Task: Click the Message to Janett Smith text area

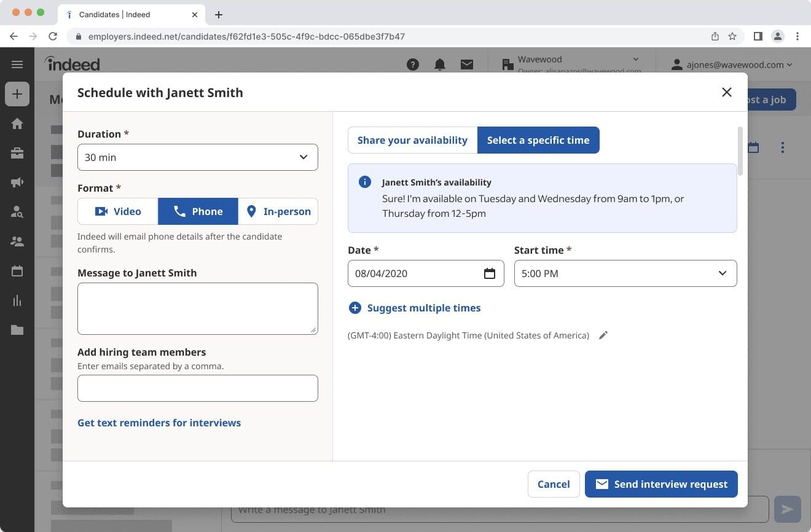Action: tap(198, 308)
